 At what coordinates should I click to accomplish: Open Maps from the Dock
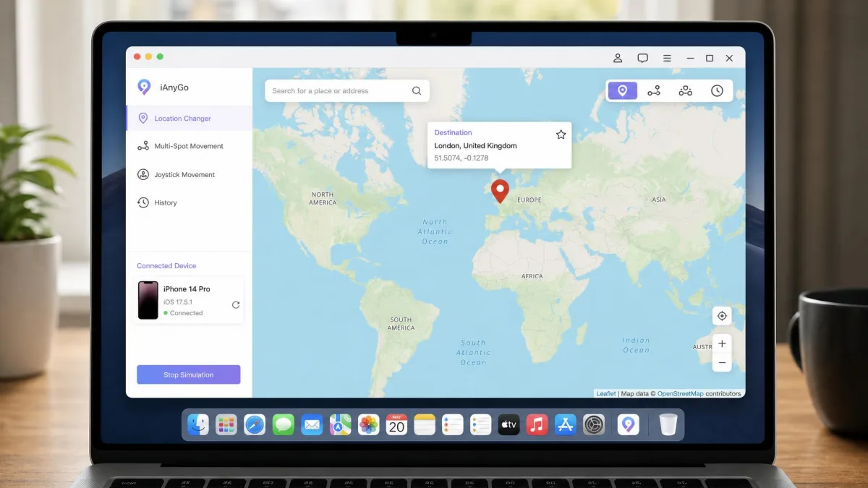[340, 425]
